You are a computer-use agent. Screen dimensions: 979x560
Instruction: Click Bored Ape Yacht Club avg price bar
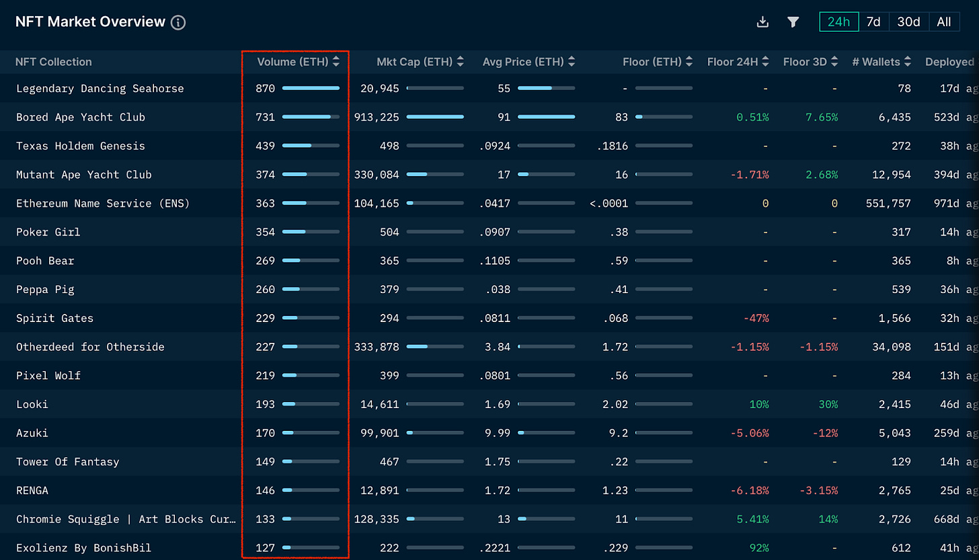coord(546,117)
